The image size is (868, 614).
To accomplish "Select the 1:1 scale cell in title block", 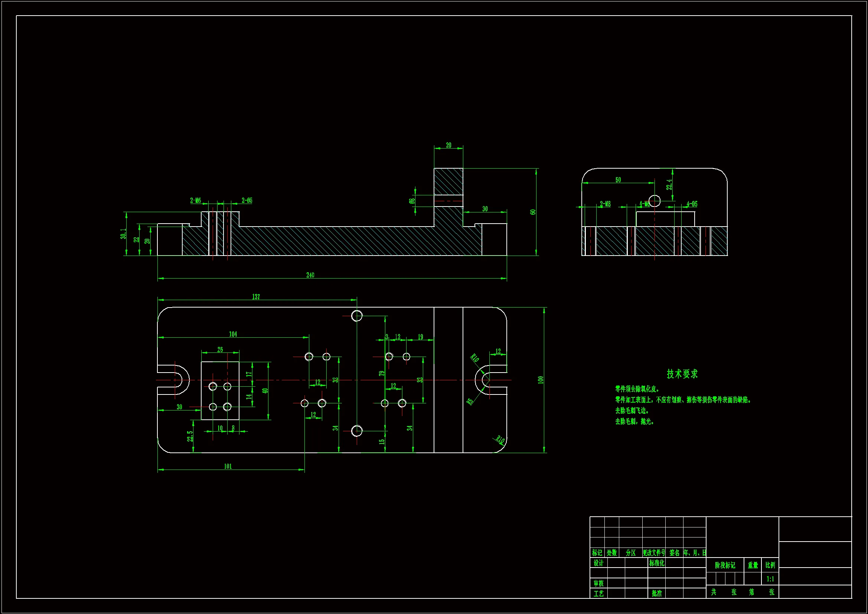I will tap(770, 579).
